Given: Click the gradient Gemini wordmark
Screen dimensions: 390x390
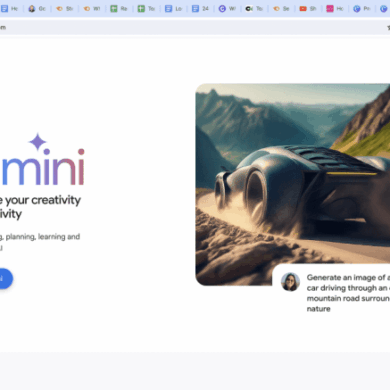Looking at the screenshot, I should 42,167.
